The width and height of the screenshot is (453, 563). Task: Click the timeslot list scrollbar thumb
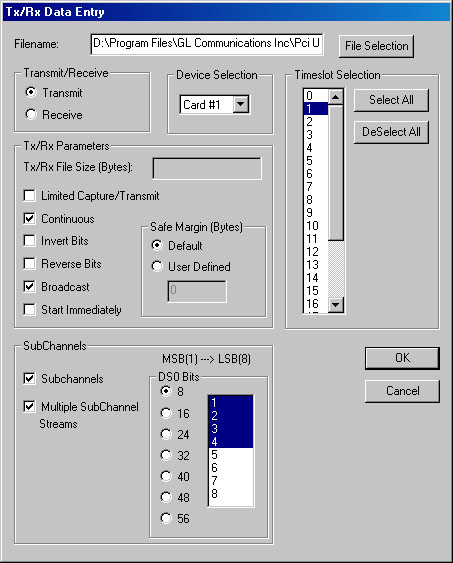point(336,173)
